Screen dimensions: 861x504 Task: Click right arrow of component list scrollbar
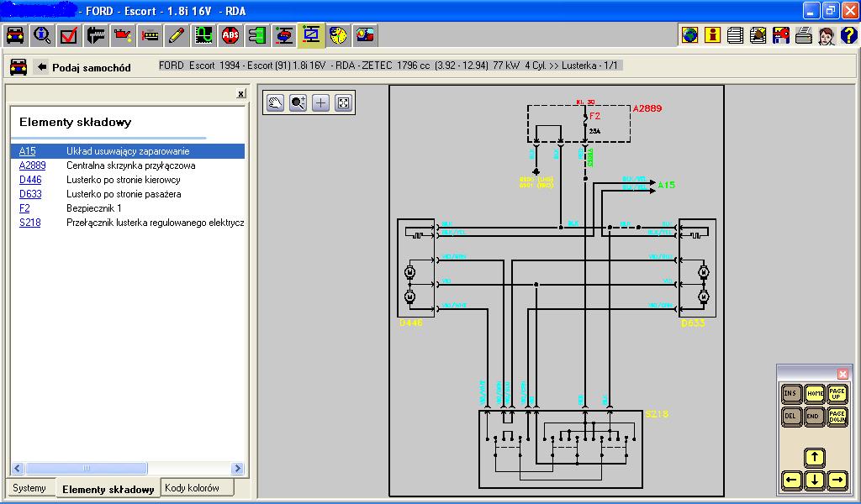click(238, 469)
